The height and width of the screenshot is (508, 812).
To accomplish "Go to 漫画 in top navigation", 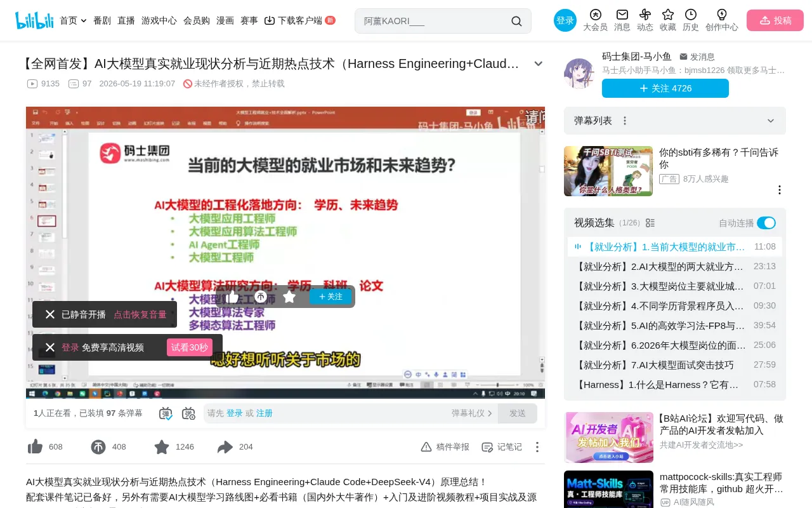I will coord(225,20).
